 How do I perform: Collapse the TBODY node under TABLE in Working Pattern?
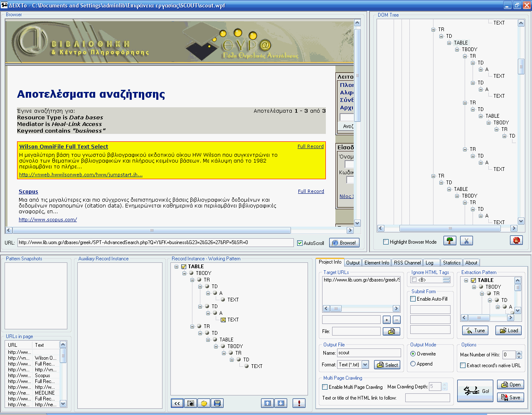pyautogui.click(x=184, y=273)
